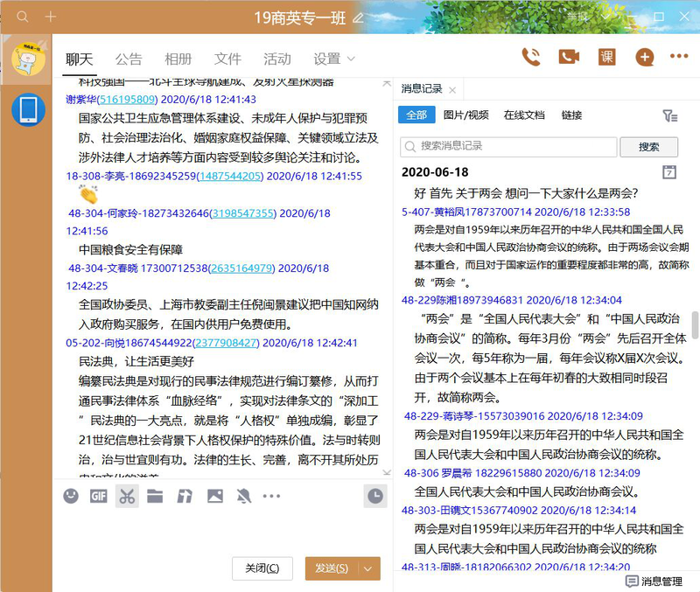Open QQ number link 516195809
This screenshot has height=592, width=700.
[x=127, y=99]
